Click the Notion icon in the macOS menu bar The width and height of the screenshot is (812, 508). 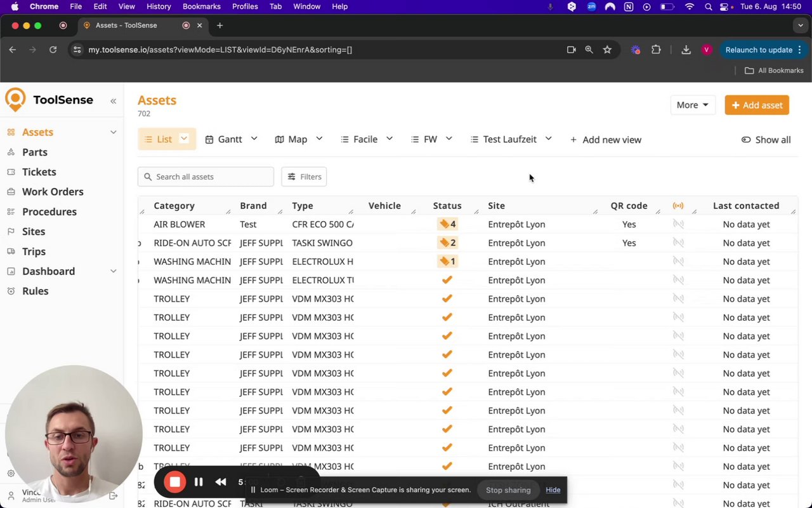(628, 6)
